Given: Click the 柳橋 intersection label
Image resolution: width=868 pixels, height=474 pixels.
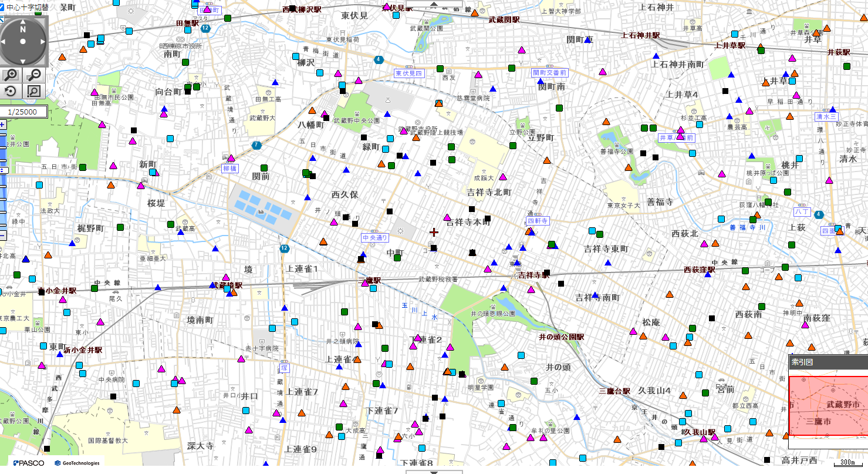Looking at the screenshot, I should coord(229,168).
